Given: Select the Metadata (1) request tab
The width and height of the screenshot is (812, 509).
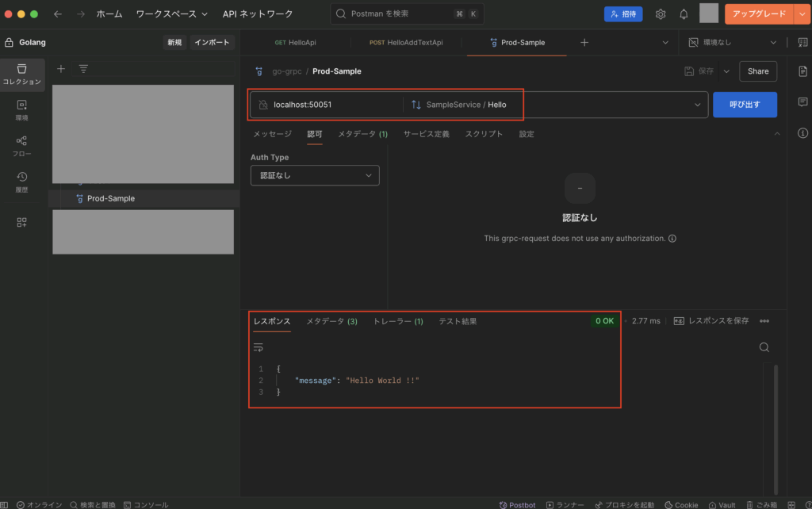Looking at the screenshot, I should 362,134.
